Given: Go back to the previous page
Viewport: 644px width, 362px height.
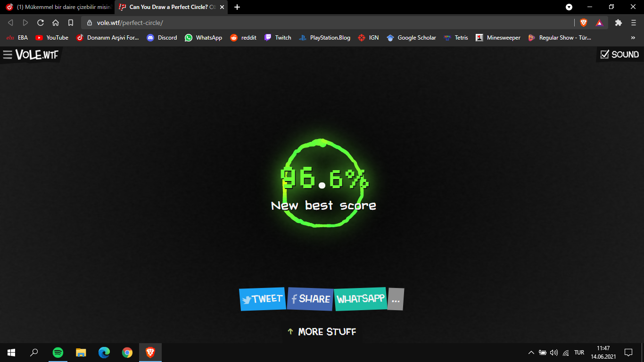Looking at the screenshot, I should 11,23.
